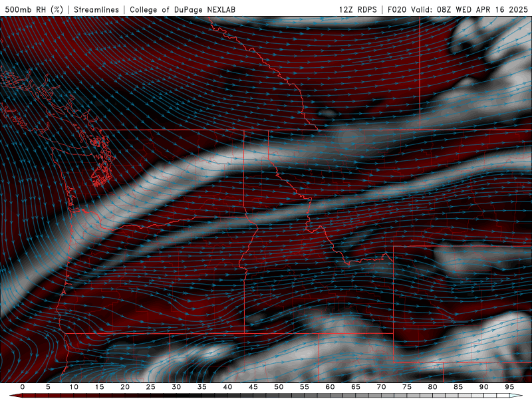Select the 95 value on the color scale
This screenshot has width=532, height=399.
[509, 387]
